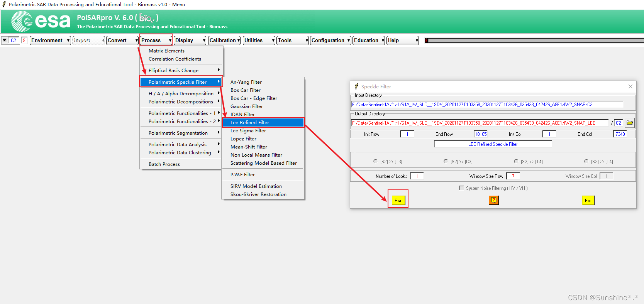
Task: Expand Polarimetric Data Analysis submenu
Action: click(x=181, y=144)
